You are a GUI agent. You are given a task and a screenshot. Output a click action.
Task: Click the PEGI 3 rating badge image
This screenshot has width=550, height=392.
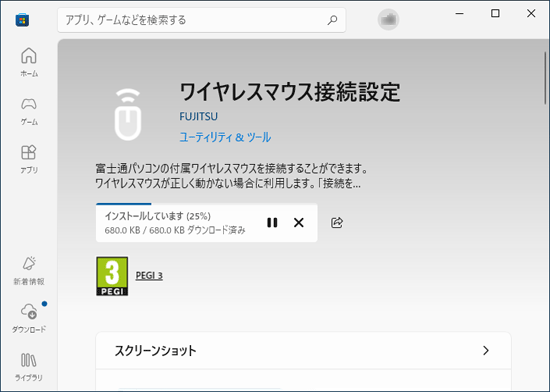click(112, 276)
